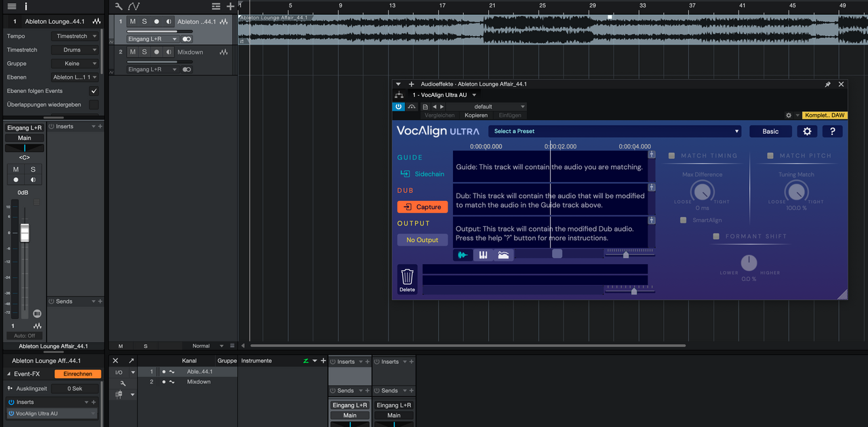868x427 pixels.
Task: Click the Capture button
Action: [422, 207]
